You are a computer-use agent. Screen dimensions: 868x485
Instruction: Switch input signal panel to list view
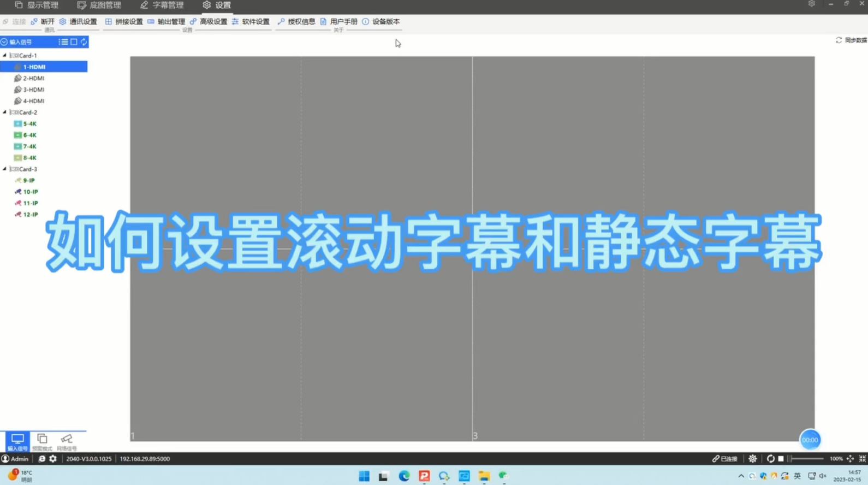63,42
